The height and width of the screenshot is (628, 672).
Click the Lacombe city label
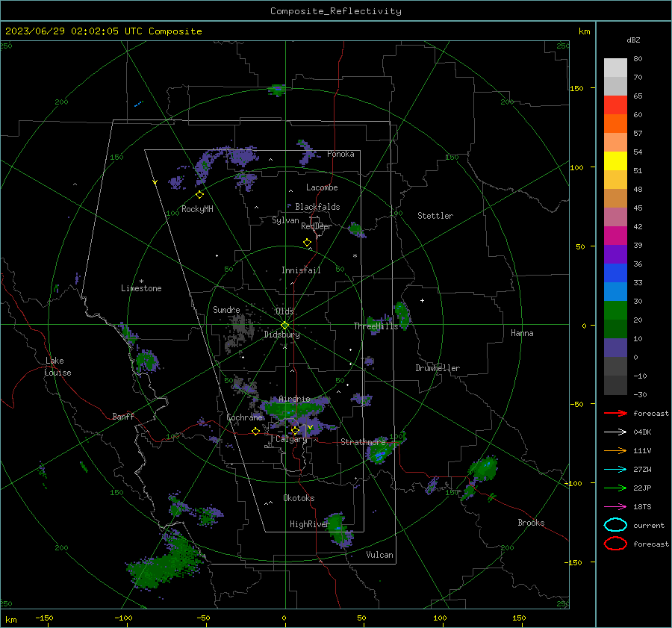[x=322, y=187]
